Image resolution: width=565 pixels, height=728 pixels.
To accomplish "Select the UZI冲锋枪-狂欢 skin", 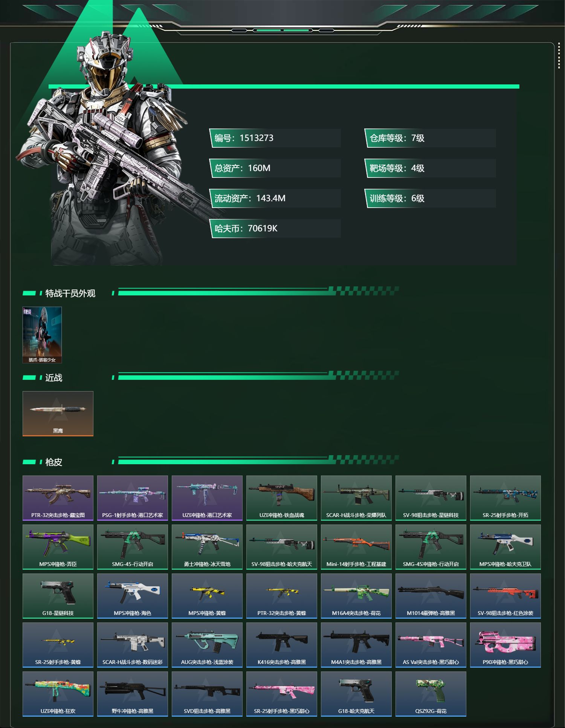I will click(x=58, y=694).
